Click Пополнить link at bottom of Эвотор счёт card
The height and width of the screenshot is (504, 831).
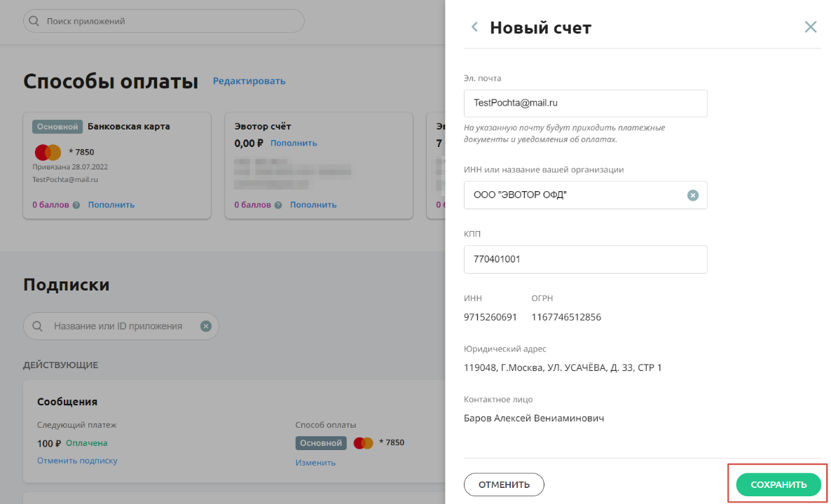tap(313, 205)
